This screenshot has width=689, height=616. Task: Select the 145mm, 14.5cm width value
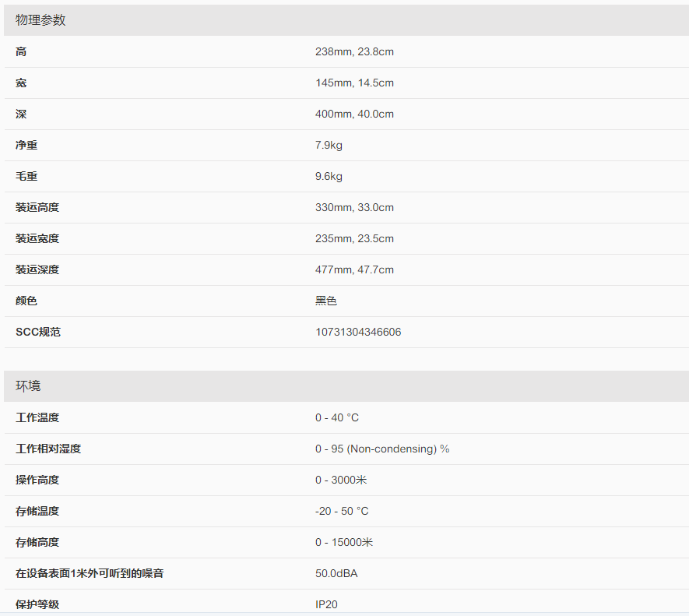coord(354,83)
